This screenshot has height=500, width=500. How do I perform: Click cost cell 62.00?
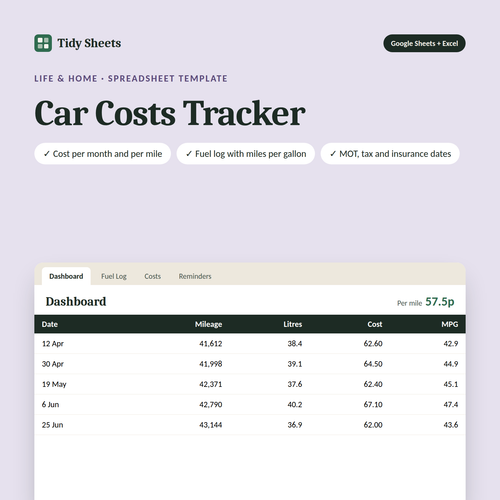coord(373,425)
